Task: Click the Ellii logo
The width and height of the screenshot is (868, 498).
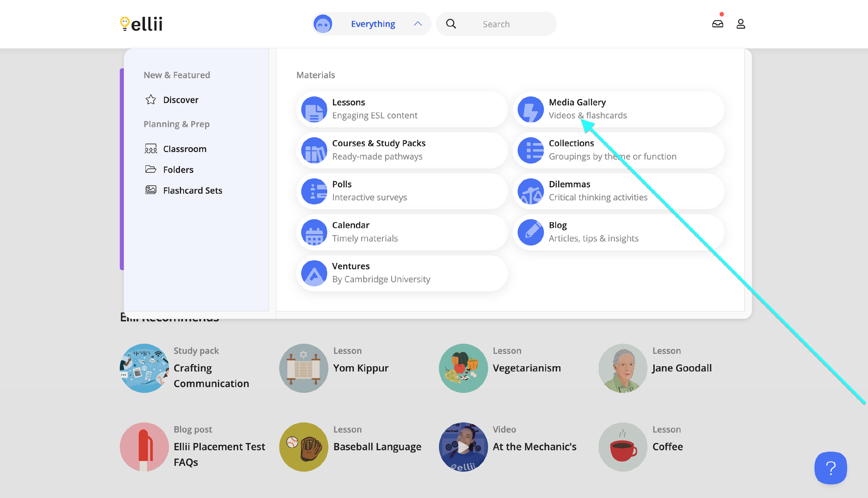Action: [x=141, y=24]
